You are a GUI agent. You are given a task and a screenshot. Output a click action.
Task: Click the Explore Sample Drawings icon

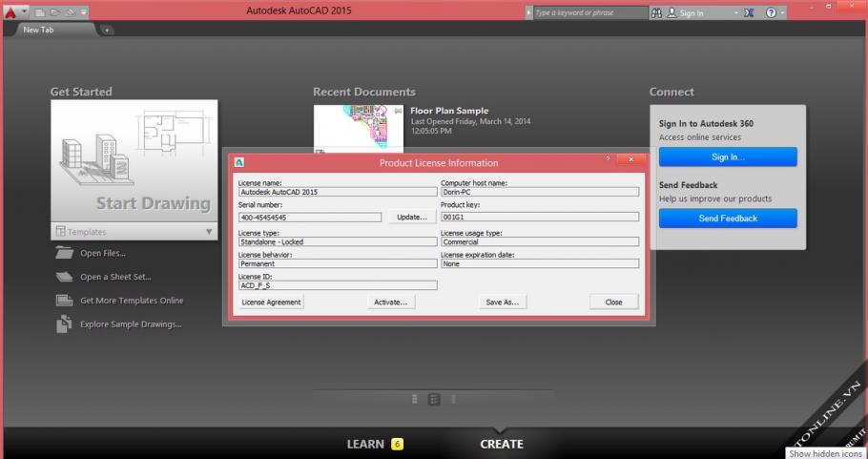coord(64,324)
